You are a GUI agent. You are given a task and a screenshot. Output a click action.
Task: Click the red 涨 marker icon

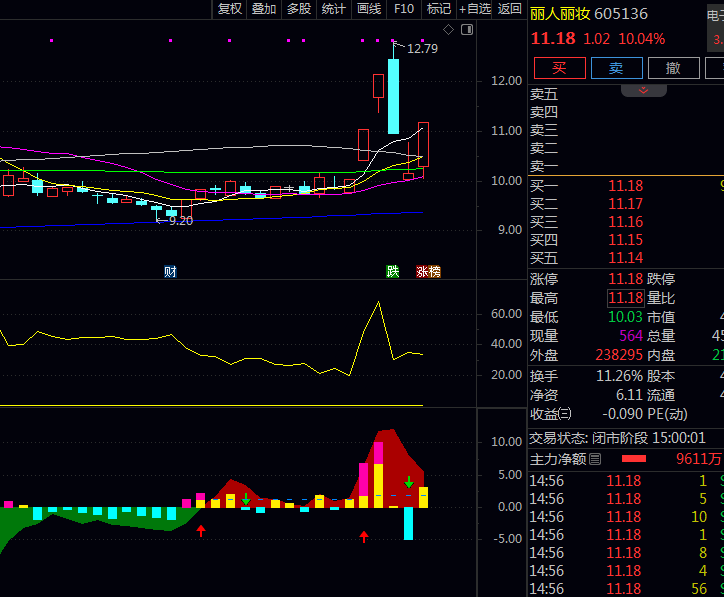(x=422, y=272)
